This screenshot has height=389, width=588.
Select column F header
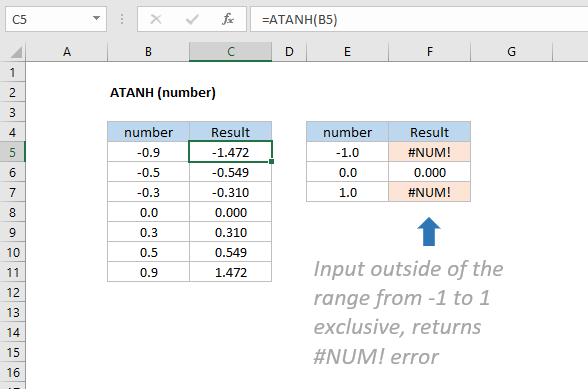[x=430, y=52]
